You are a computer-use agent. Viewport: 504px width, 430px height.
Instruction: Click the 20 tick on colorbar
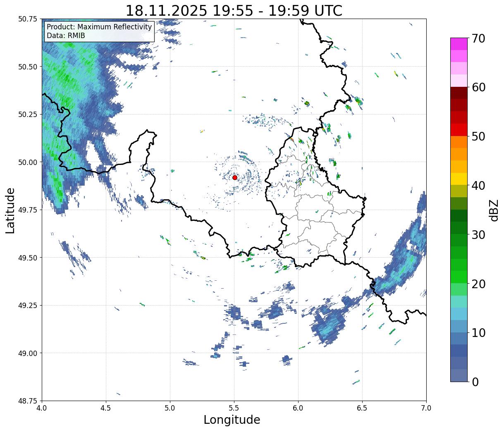(x=478, y=284)
